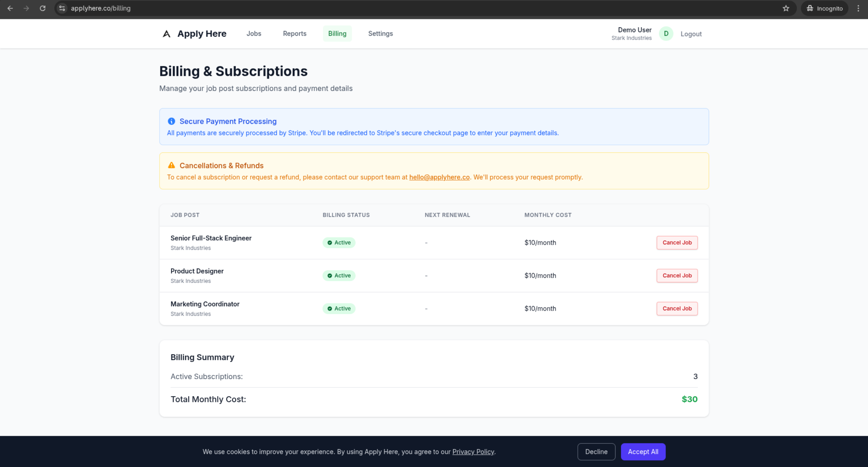The height and width of the screenshot is (467, 868).
Task: Cancel the Senior Full-Stack Engineer job
Action: click(x=677, y=242)
